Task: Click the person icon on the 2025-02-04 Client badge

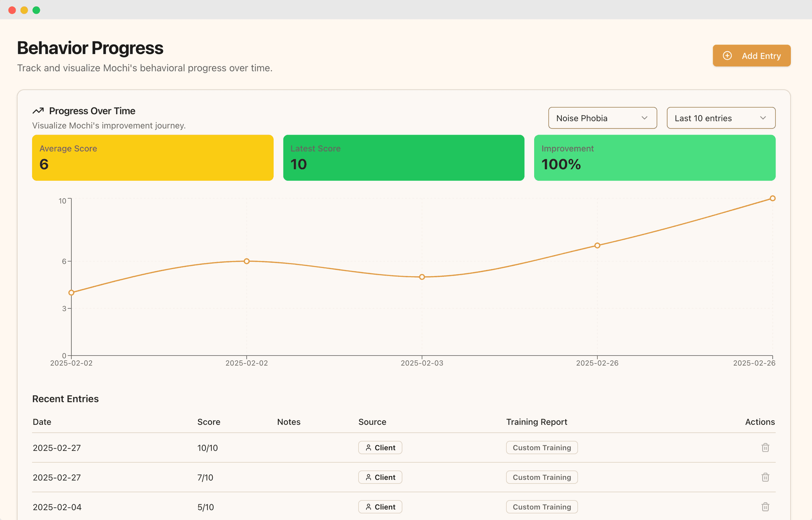Action: pyautogui.click(x=368, y=506)
